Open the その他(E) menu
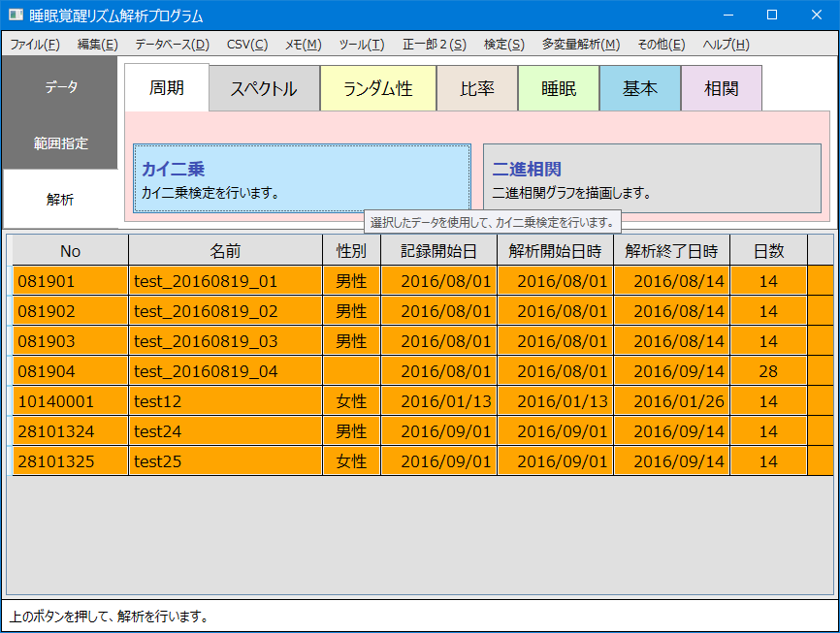 click(x=662, y=45)
